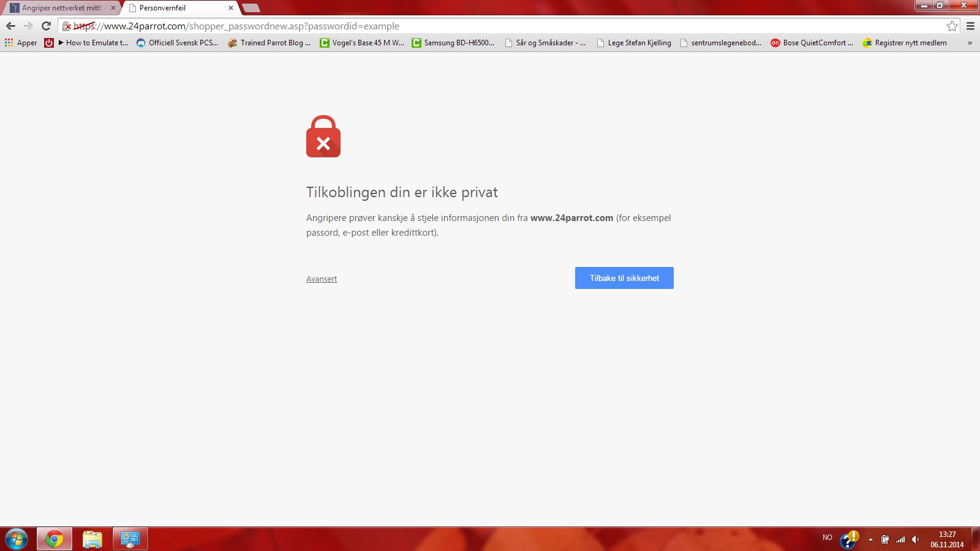This screenshot has height=551, width=980.
Task: Open the clock showing 13:27
Action: [x=947, y=539]
